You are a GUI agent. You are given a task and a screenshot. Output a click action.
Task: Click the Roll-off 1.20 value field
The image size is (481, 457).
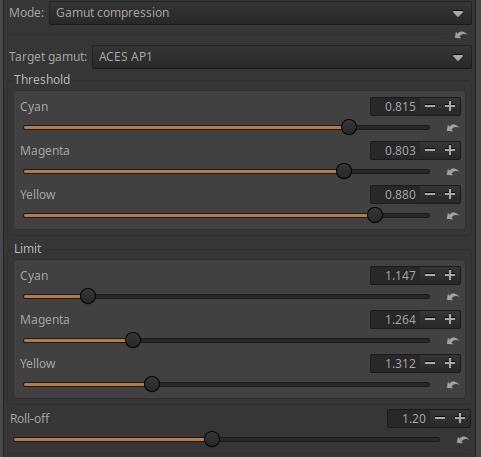409,418
